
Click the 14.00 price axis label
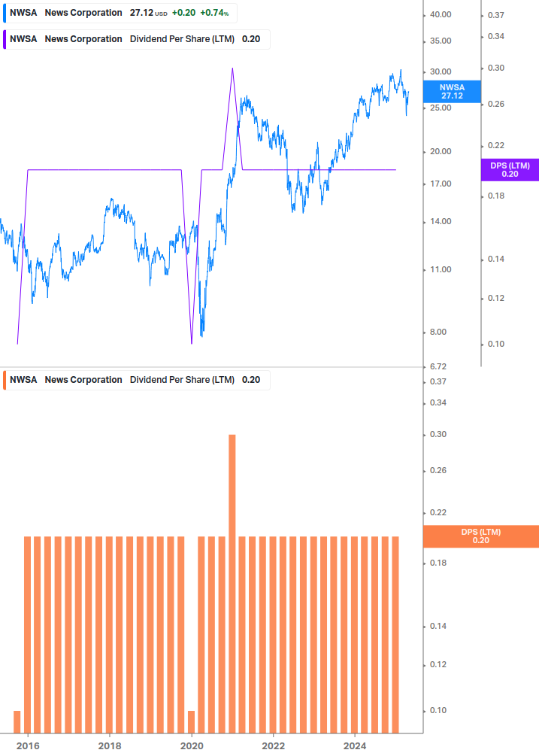441,222
